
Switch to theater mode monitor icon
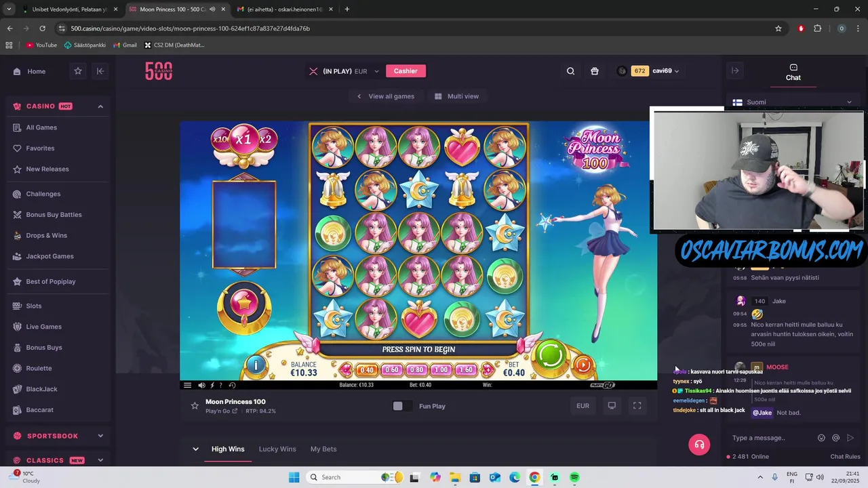612,406
